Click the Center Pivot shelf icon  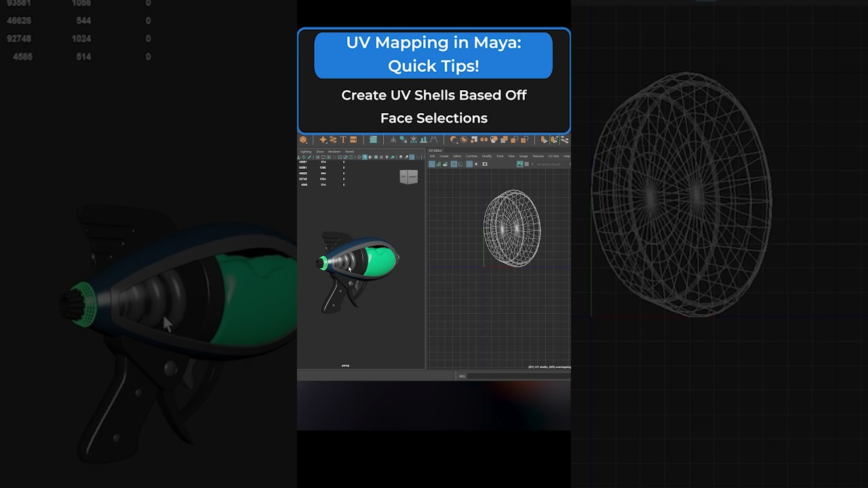(x=393, y=140)
